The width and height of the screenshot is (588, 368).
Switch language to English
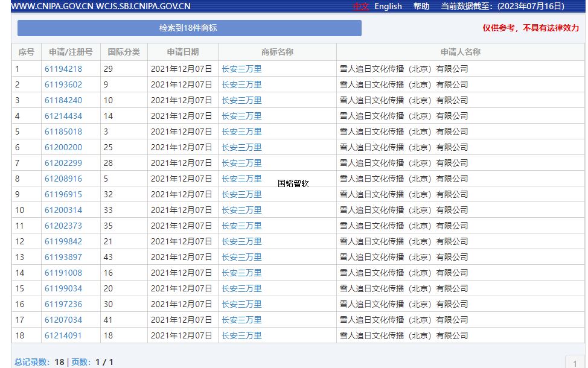click(x=388, y=7)
